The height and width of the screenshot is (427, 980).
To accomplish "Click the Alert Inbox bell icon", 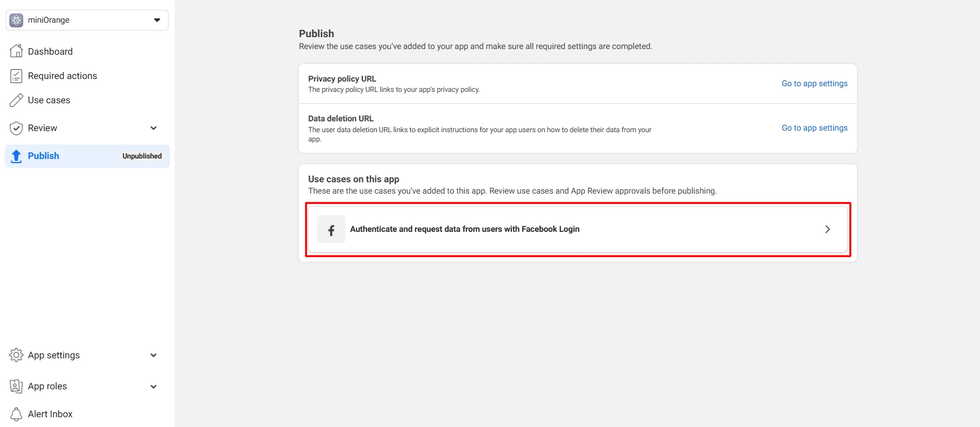I will (17, 414).
